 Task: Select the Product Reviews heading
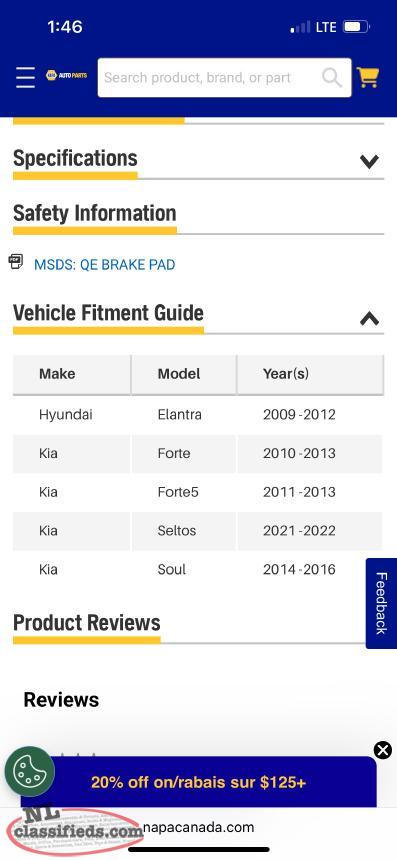(87, 623)
